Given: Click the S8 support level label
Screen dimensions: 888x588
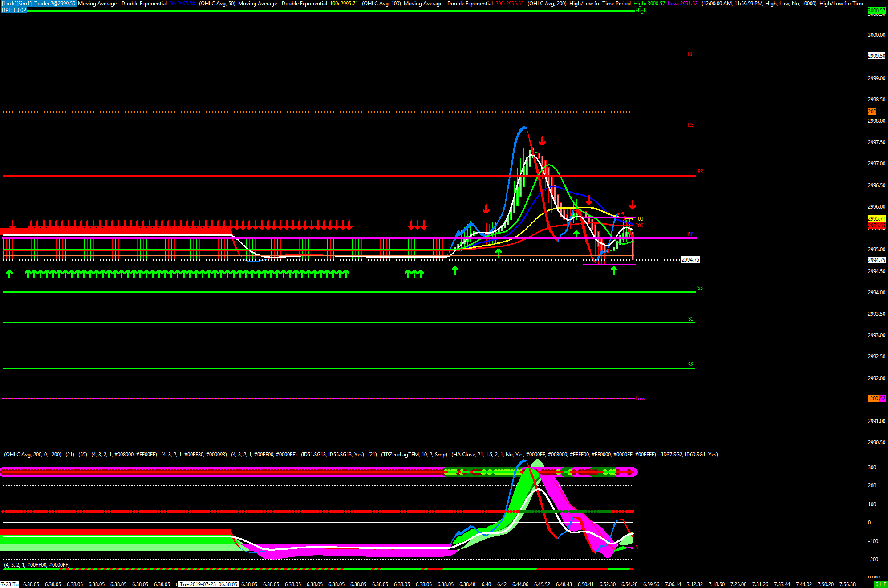Looking at the screenshot, I should [x=690, y=365].
